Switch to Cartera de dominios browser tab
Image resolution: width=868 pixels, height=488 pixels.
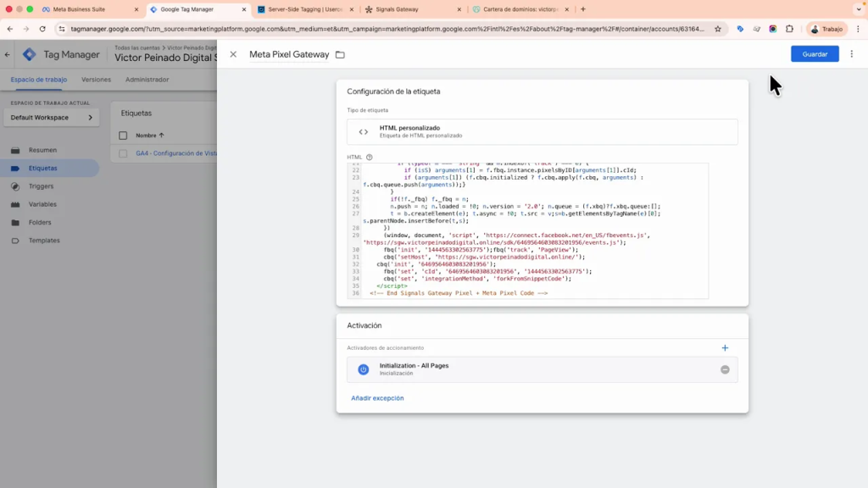(520, 9)
